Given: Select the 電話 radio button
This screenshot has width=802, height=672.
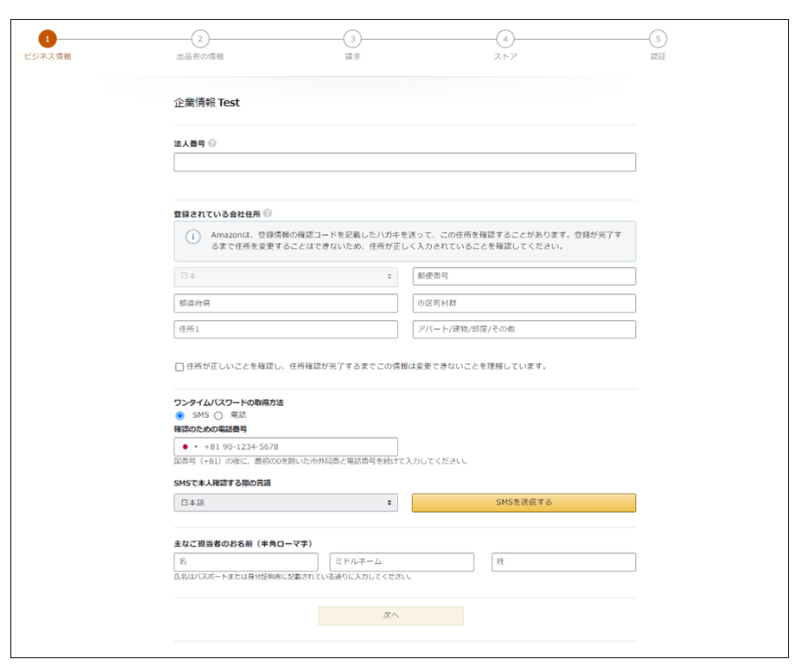Looking at the screenshot, I should (218, 415).
